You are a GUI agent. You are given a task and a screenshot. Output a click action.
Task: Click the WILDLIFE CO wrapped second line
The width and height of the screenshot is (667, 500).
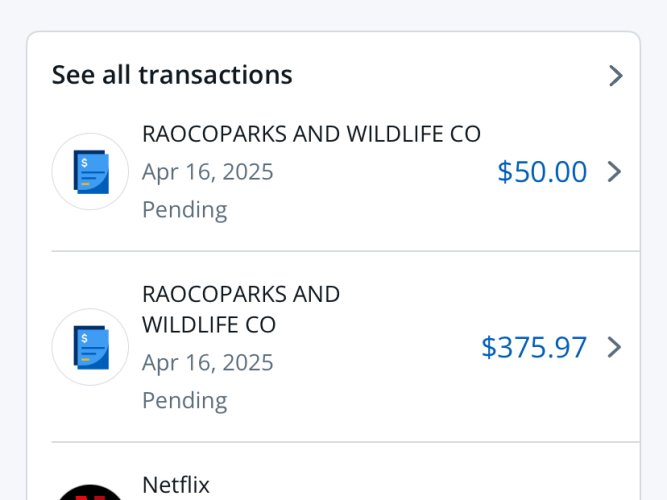(x=209, y=325)
